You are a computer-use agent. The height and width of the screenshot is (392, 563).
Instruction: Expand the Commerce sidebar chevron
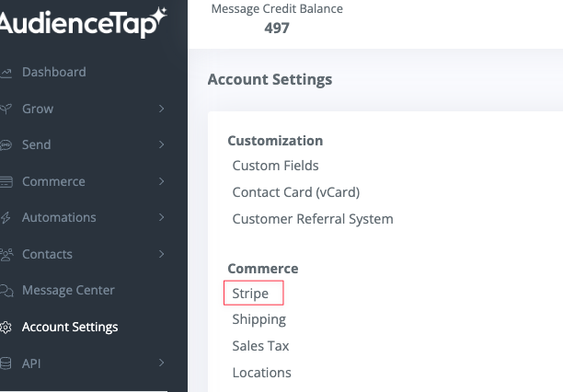coord(161,181)
